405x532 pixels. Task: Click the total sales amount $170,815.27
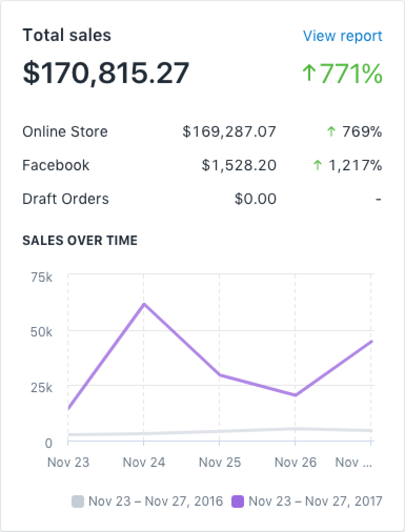(x=106, y=73)
